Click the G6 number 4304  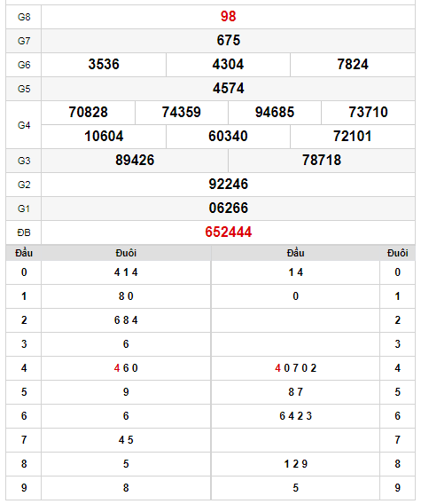click(228, 64)
